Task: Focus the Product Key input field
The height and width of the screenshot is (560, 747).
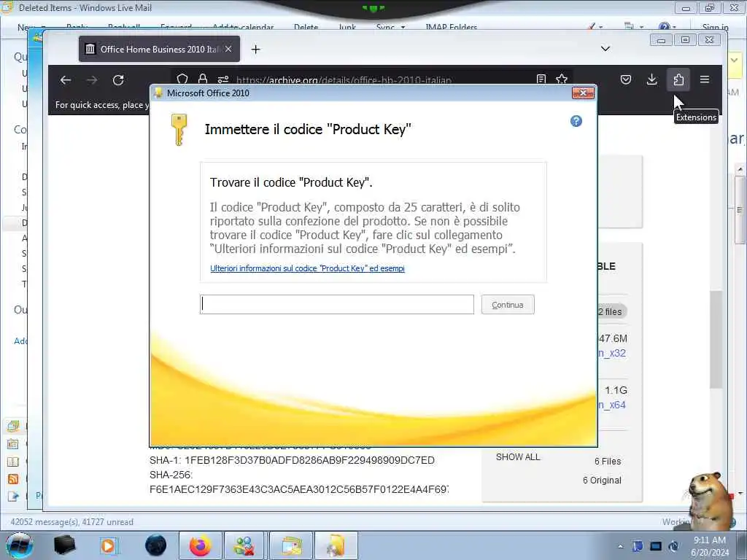Action: (x=337, y=304)
